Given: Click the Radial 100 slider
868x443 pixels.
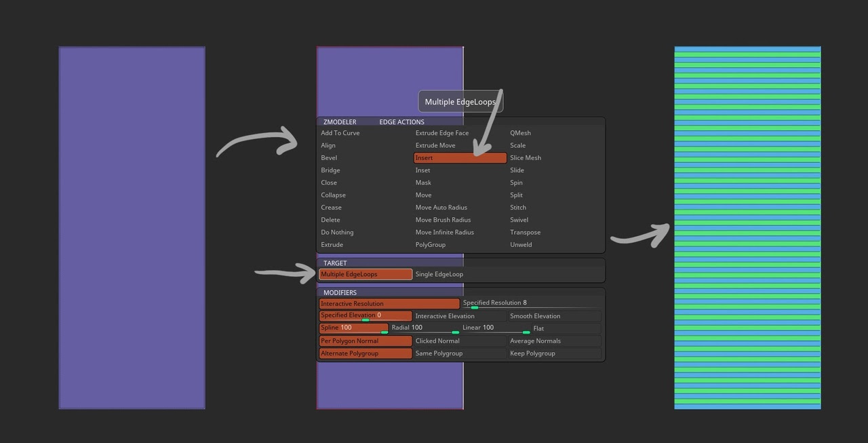Looking at the screenshot, I should 425,328.
